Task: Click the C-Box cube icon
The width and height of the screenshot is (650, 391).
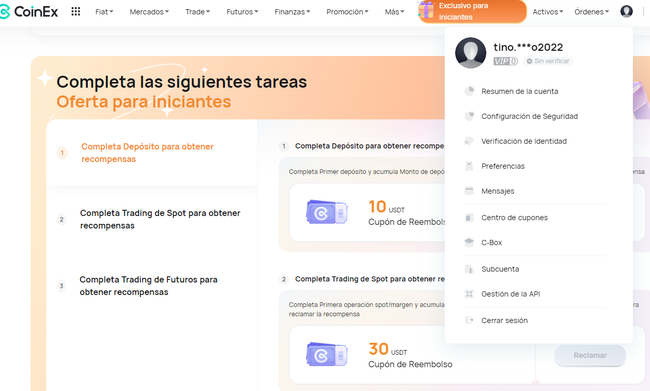Action: [469, 243]
